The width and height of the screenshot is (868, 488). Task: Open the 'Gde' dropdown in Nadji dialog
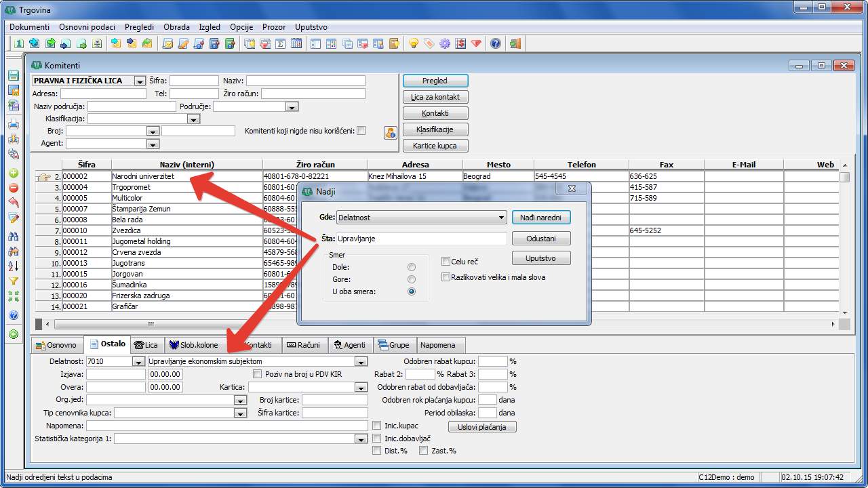click(x=501, y=218)
